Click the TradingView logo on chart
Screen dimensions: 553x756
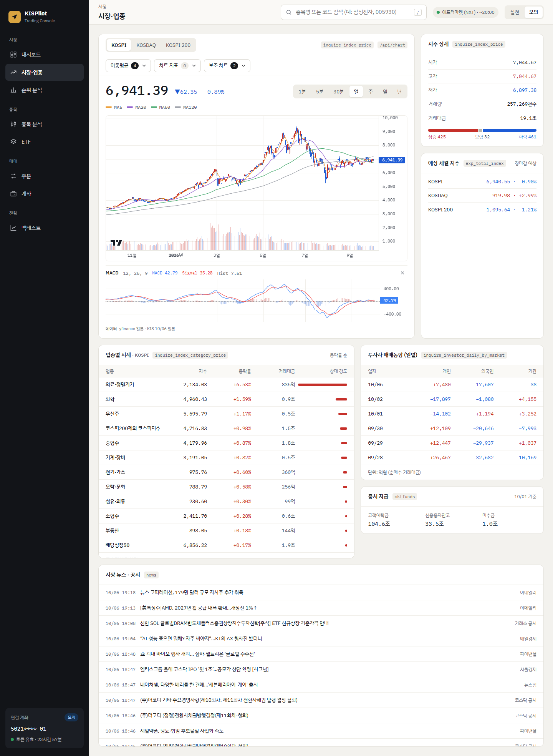116,243
